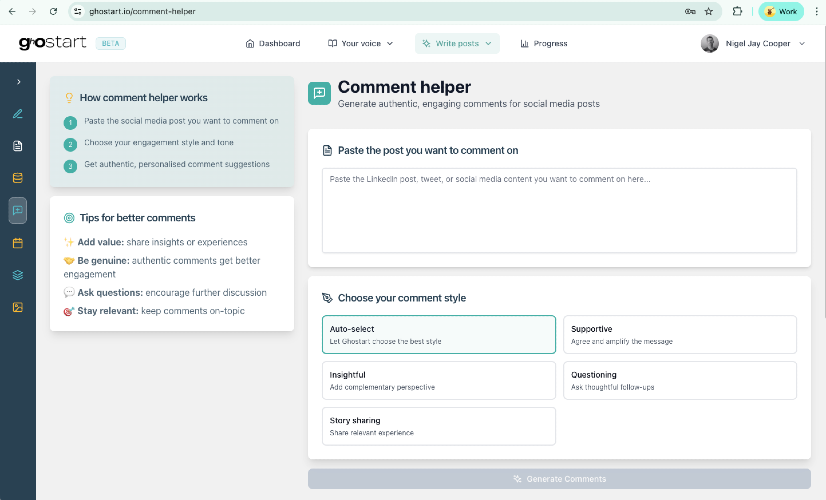Open the database stack icon in sidebar
This screenshot has width=826, height=500.
[18, 178]
